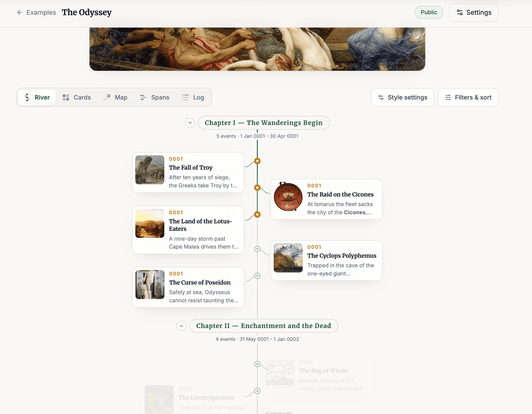Viewport: 532px width, 414px height.
Task: Open The Cyclops Polyphemus thumbnail
Action: (288, 258)
